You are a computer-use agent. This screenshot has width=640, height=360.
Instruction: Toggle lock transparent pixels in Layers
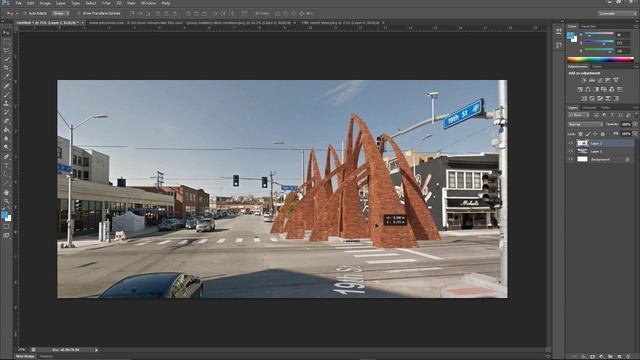click(x=580, y=134)
